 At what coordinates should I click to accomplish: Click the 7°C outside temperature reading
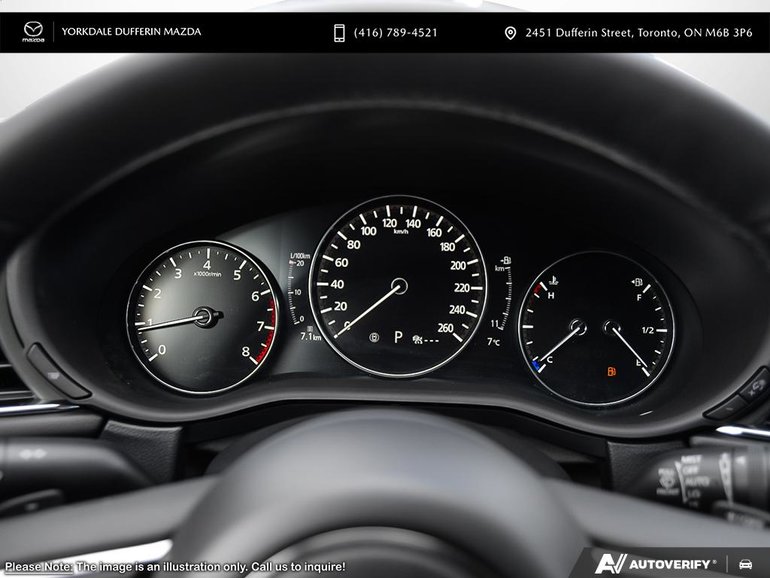(493, 341)
